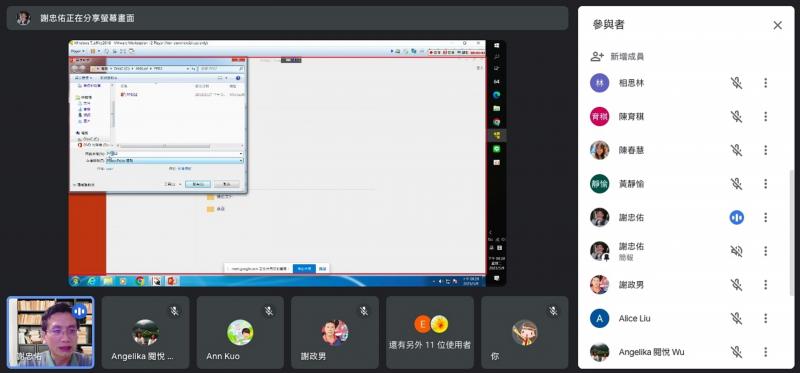The image size is (800, 373).
Task: Toggle presentation audio mute for 謝忠佑 簡報
Action: [736, 251]
